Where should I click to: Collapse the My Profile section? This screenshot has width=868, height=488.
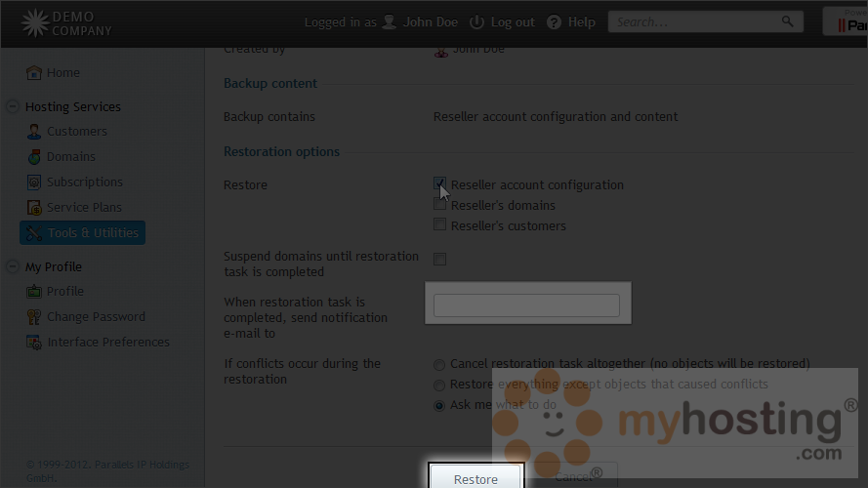13,266
